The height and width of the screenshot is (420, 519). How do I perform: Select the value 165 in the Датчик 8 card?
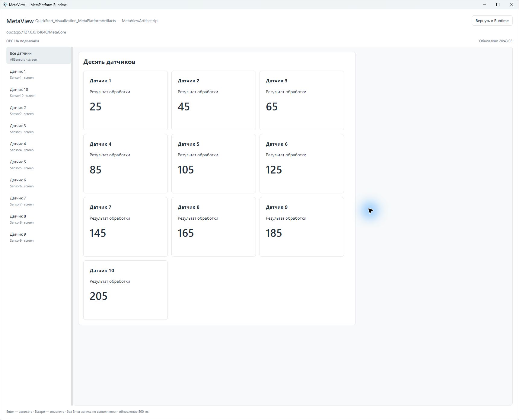click(186, 233)
